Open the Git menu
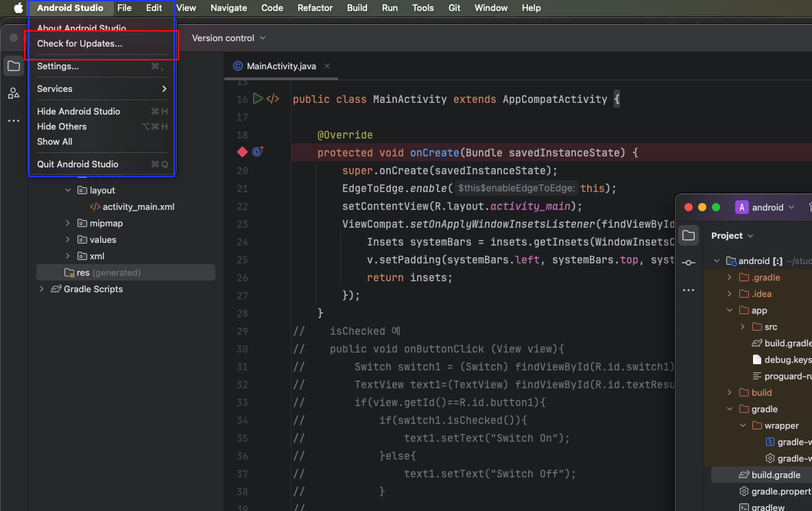This screenshot has height=511, width=812. [454, 8]
